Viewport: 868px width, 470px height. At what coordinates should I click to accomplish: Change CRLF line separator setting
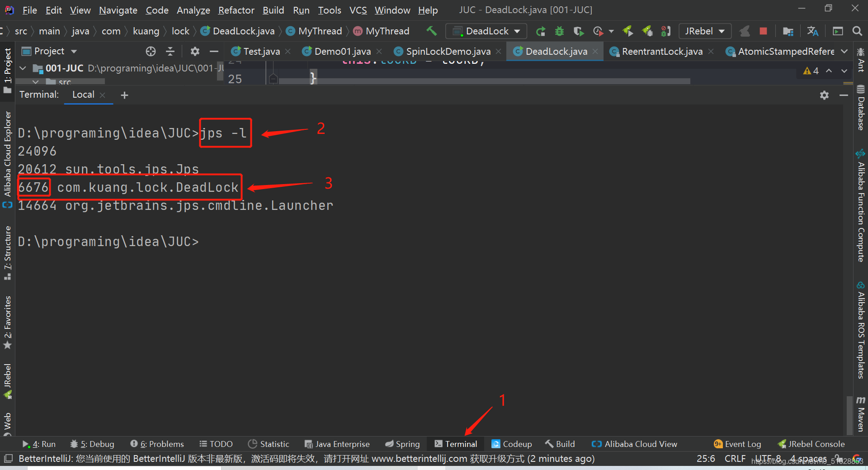pos(735,459)
